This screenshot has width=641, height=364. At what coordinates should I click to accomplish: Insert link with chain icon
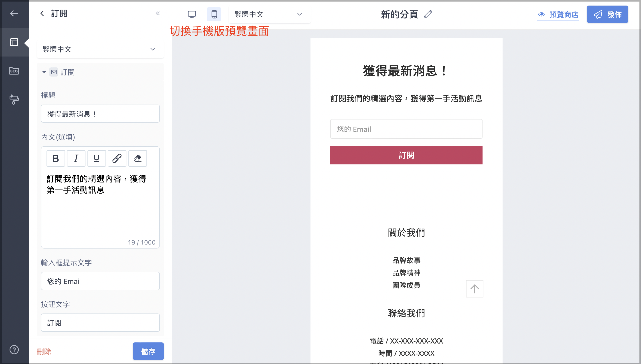click(x=117, y=158)
